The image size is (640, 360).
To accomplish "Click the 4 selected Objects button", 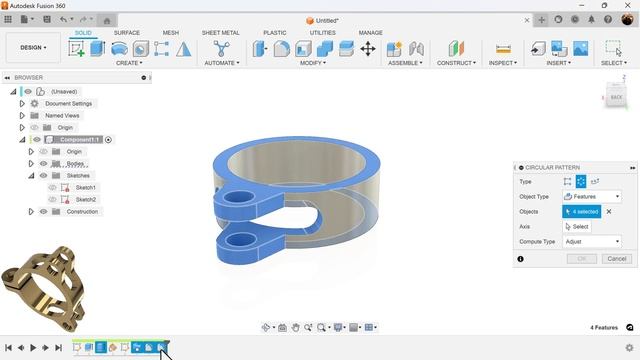I will point(582,211).
